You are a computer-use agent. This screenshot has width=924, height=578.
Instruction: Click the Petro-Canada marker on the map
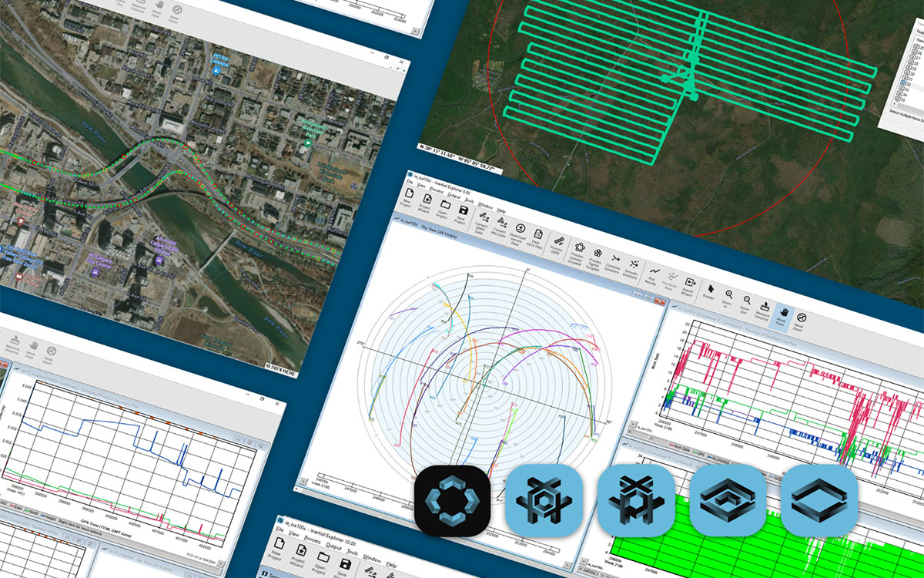(x=217, y=70)
